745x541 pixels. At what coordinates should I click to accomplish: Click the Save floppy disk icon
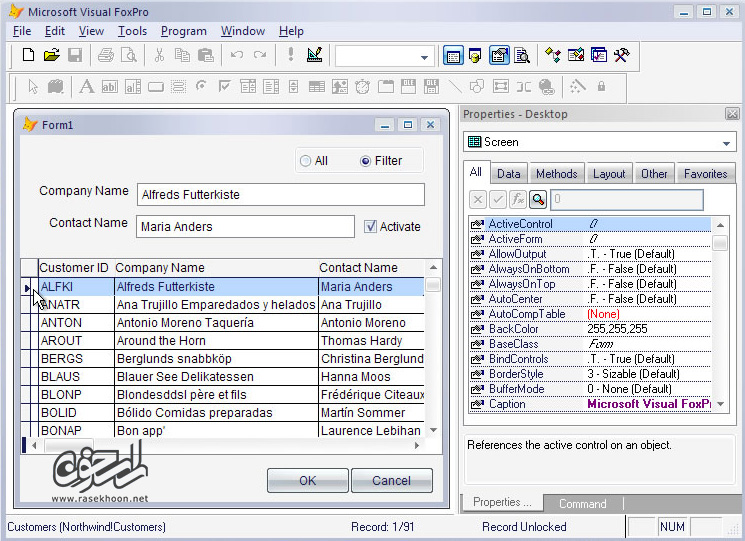[x=75, y=55]
